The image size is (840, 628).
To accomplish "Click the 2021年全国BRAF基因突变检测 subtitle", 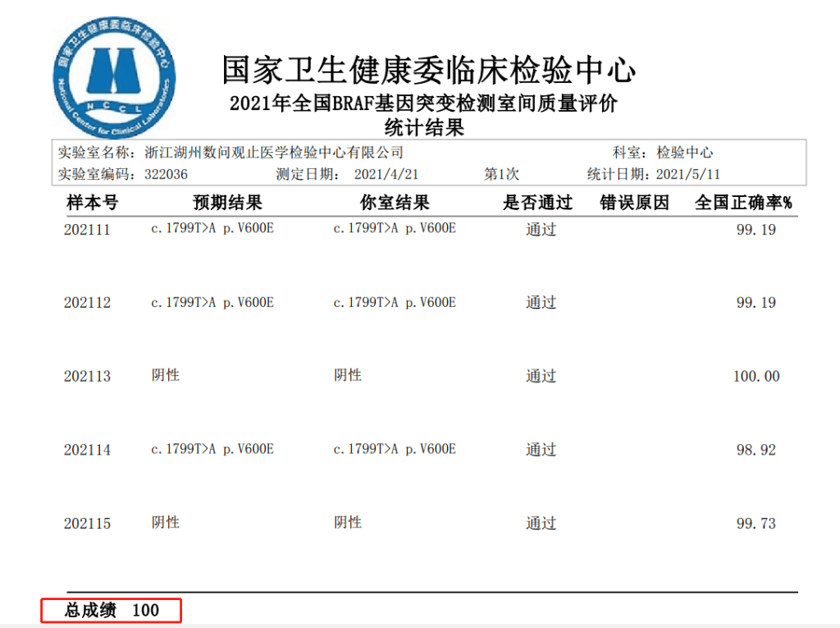I will 423,104.
